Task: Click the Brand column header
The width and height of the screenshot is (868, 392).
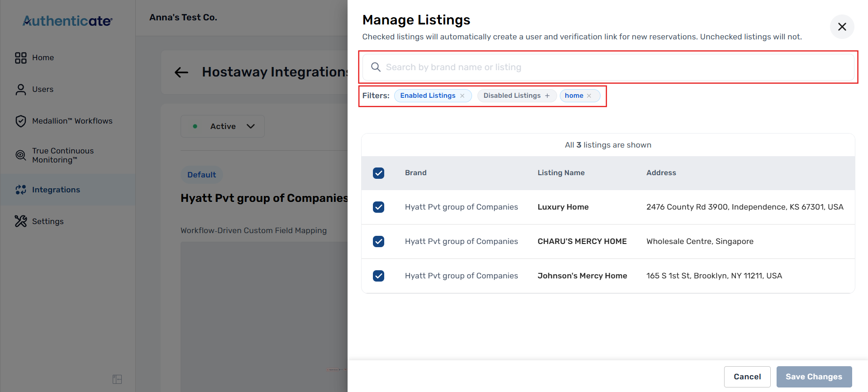Action: pos(416,172)
